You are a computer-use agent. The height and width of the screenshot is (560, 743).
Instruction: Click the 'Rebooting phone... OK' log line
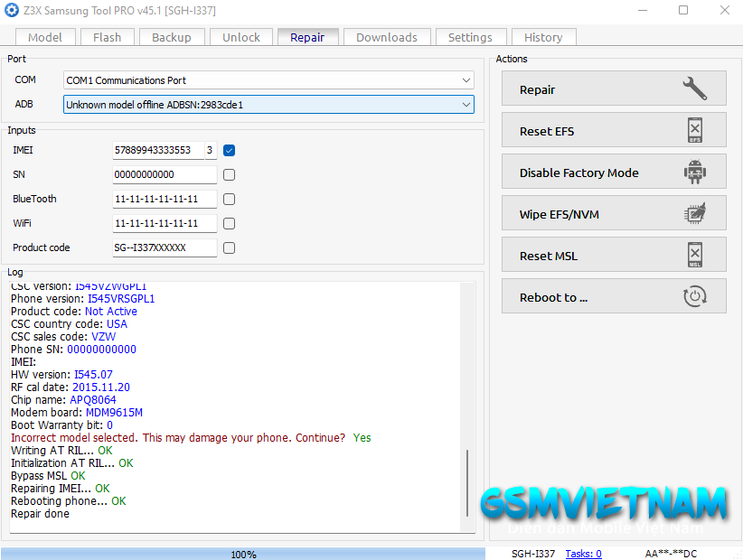(68, 500)
